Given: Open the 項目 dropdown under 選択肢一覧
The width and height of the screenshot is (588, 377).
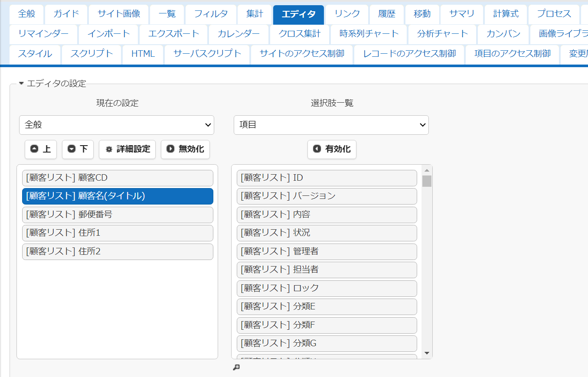Looking at the screenshot, I should tap(331, 125).
